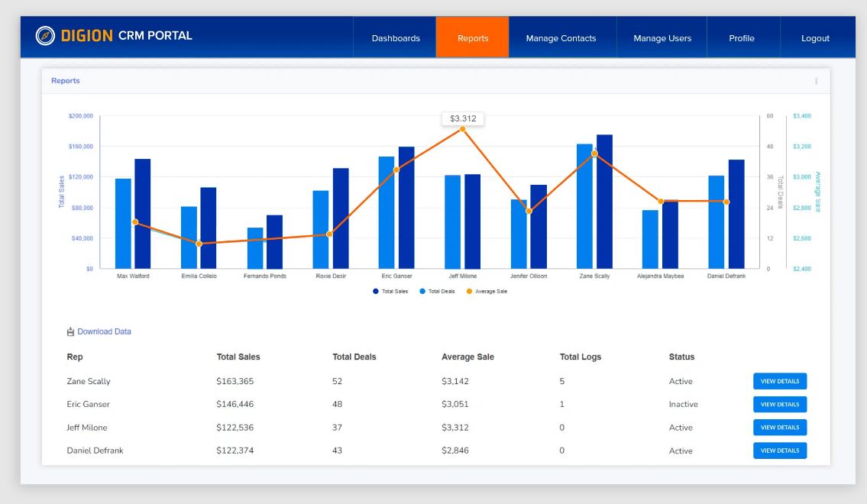Click the Download Data save icon
The width and height of the screenshot is (867, 504).
[70, 331]
